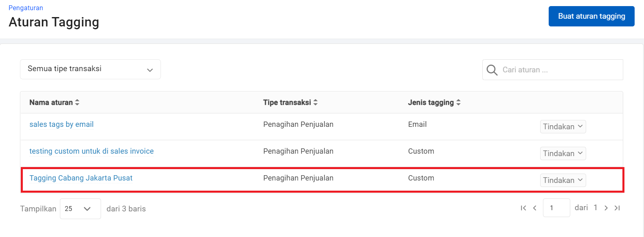Screen dimensions: 644x237
Task: Click the page number input box
Action: click(x=556, y=208)
